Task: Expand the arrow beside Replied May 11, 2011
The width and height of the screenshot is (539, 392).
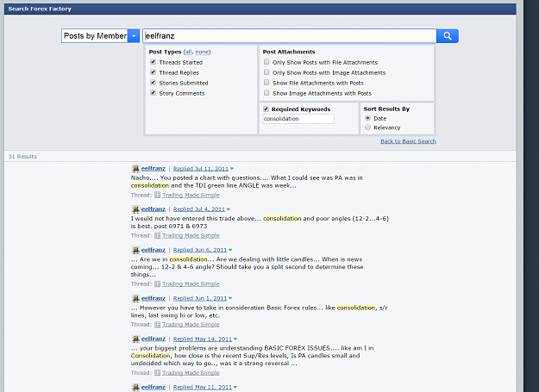Action: coord(235,387)
